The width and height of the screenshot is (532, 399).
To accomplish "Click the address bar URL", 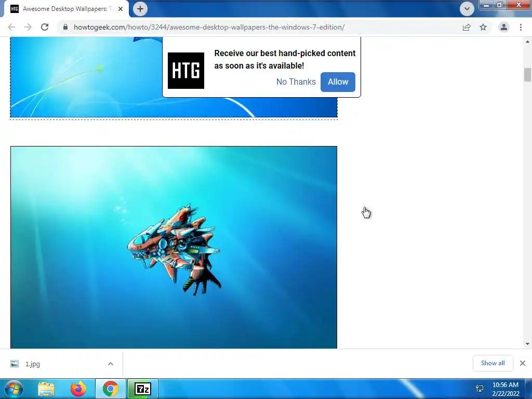I will point(209,27).
